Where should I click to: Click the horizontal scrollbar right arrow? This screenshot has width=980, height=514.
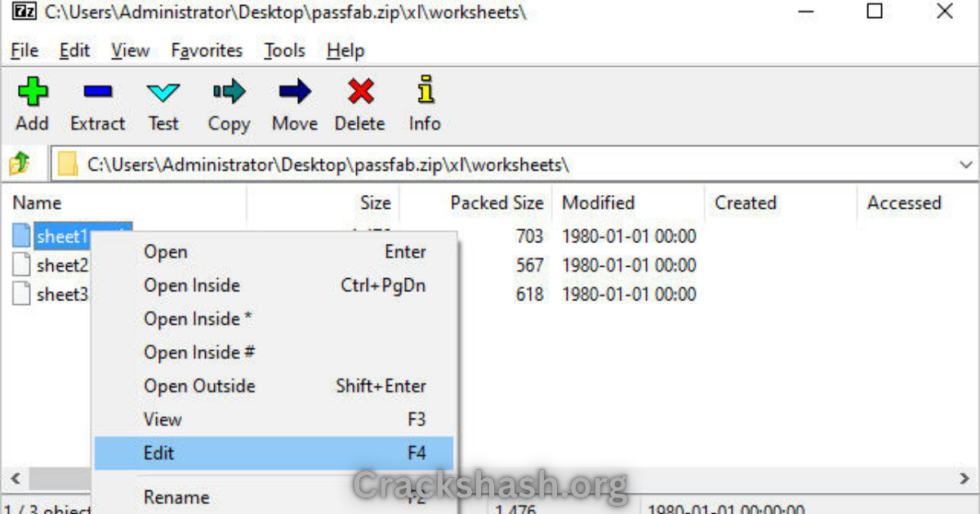tap(966, 477)
